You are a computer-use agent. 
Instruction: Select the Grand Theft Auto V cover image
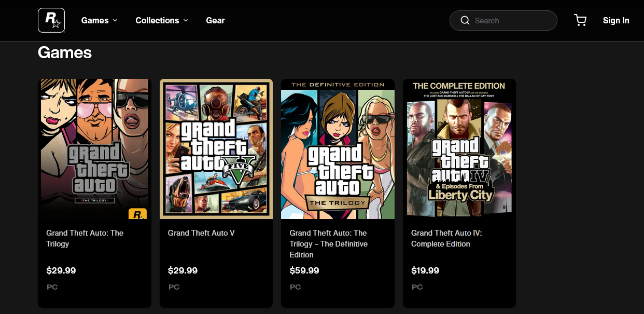(216, 149)
